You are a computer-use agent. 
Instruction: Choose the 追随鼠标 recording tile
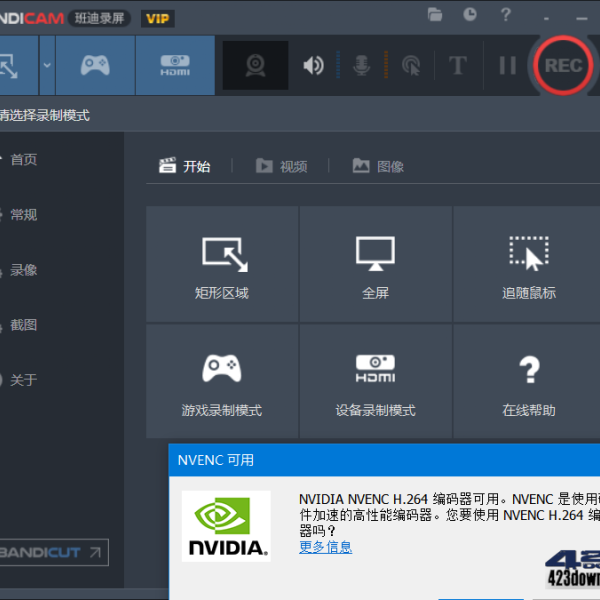(529, 264)
